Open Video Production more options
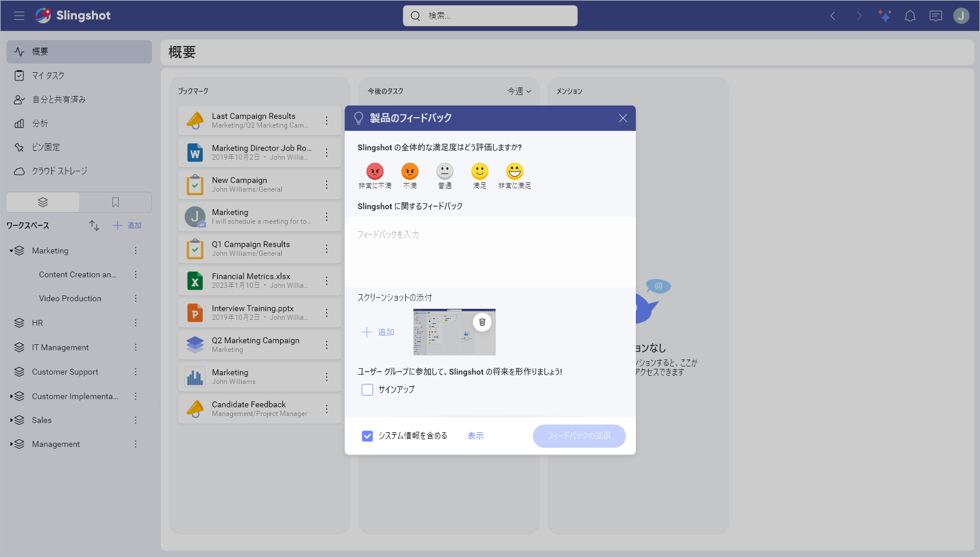 coord(136,298)
